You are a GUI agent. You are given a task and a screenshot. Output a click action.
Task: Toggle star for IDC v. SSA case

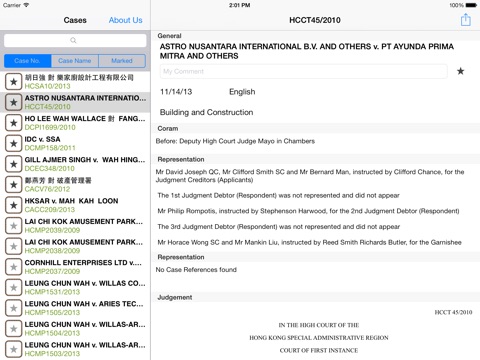click(13, 143)
